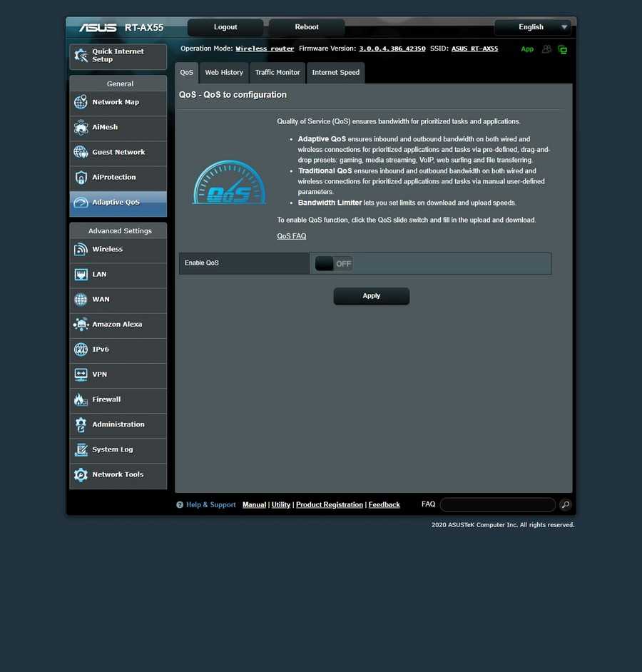
Task: Click the Network Map globe icon
Action: pyautogui.click(x=81, y=103)
